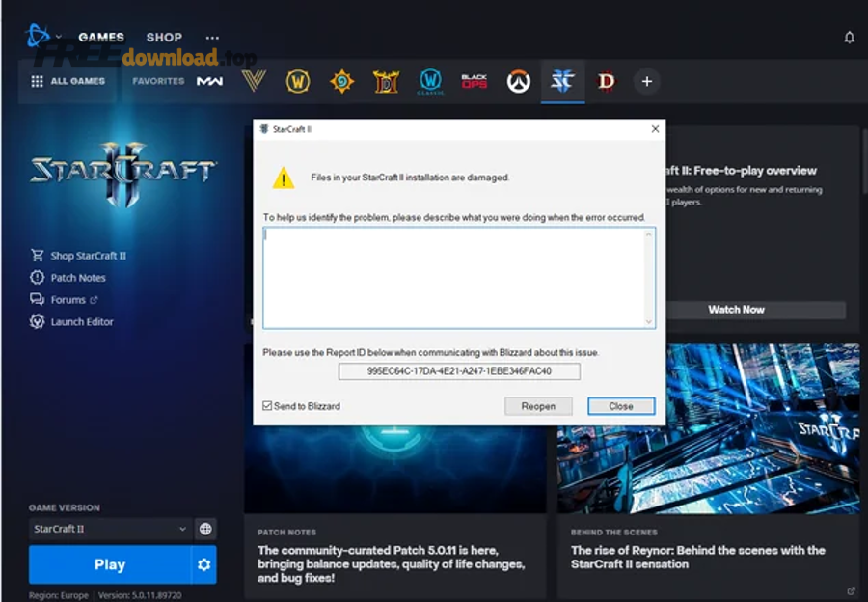Select the Hearthstone icon in favorites
This screenshot has height=602, width=868.
click(x=341, y=82)
